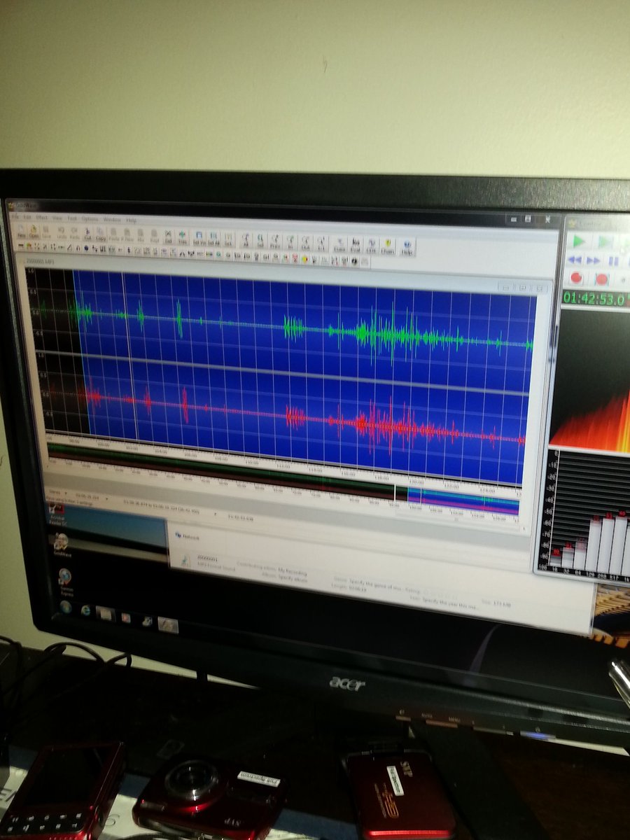Click the Windows Start button
630x840 pixels.
[66, 606]
